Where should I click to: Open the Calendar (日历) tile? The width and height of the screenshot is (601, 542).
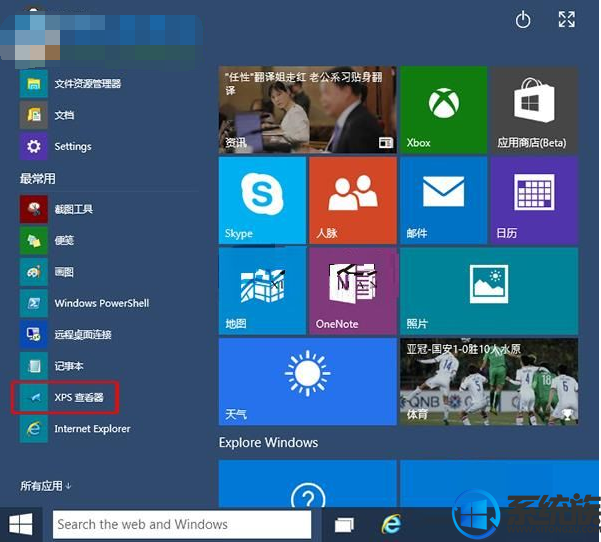(x=534, y=200)
